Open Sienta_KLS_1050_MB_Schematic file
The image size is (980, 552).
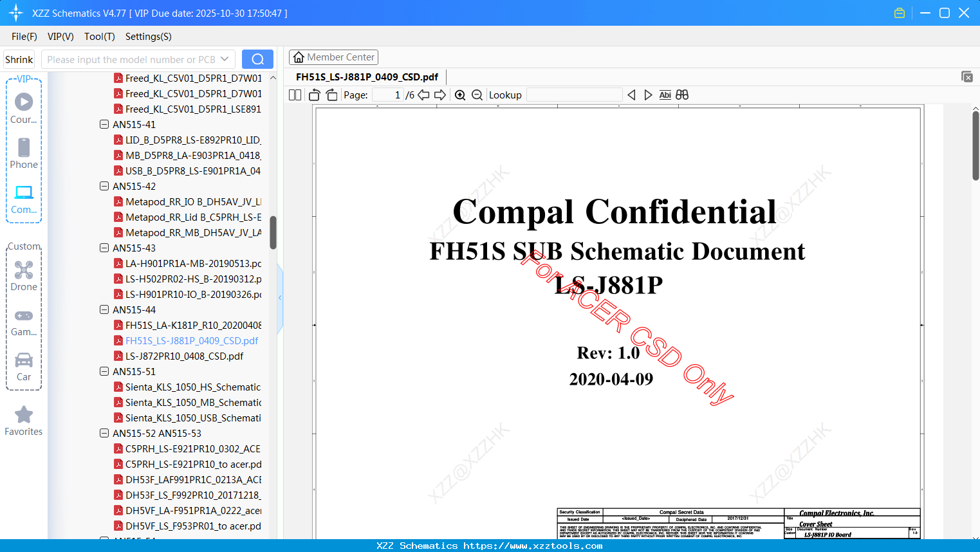coord(187,402)
